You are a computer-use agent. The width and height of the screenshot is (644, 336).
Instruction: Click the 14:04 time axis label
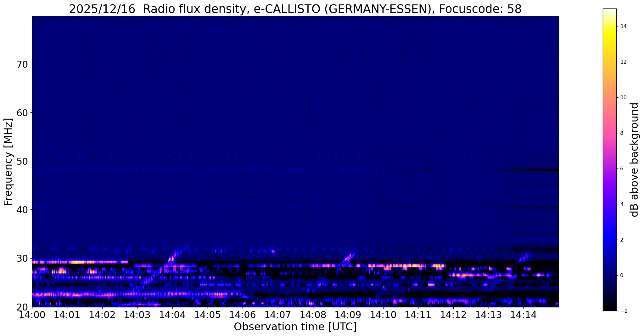[x=173, y=315]
